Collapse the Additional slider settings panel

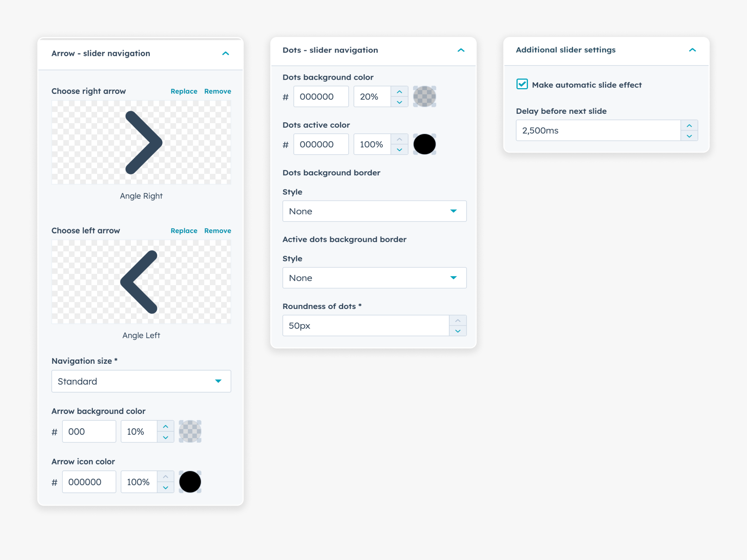[x=693, y=50]
